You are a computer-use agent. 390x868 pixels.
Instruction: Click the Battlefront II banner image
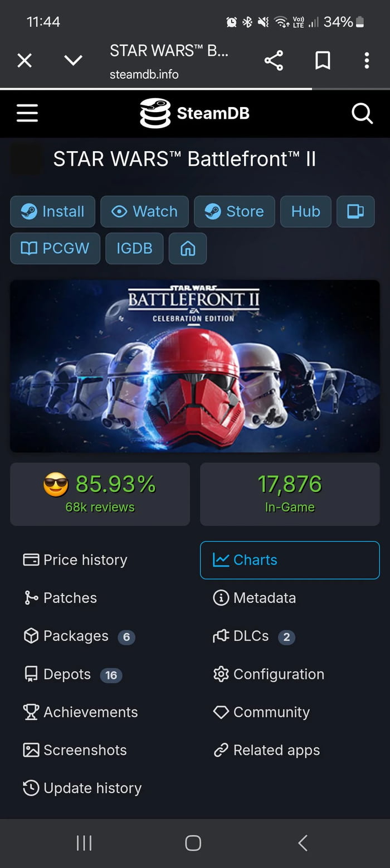tap(195, 367)
